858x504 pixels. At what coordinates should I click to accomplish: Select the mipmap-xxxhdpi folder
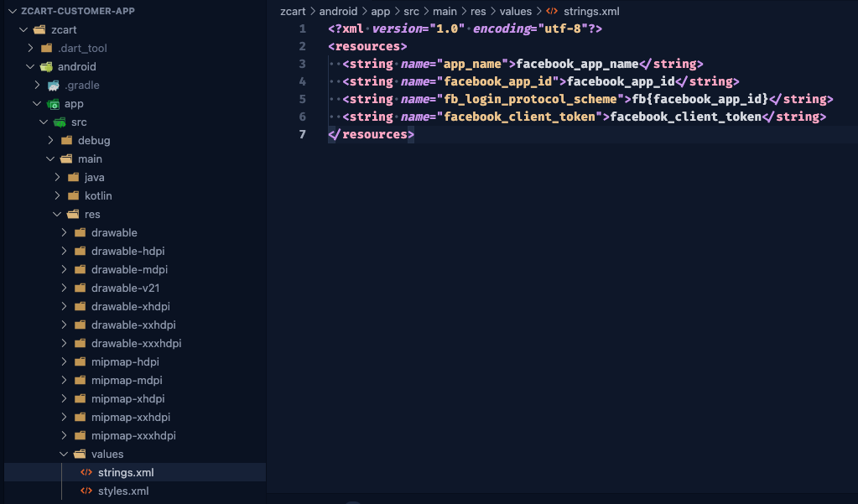[133, 436]
